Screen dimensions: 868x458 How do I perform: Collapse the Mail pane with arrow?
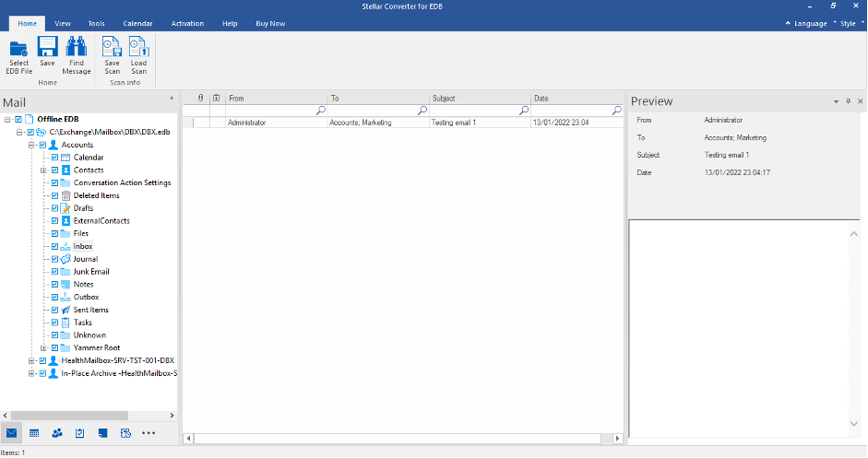172,99
